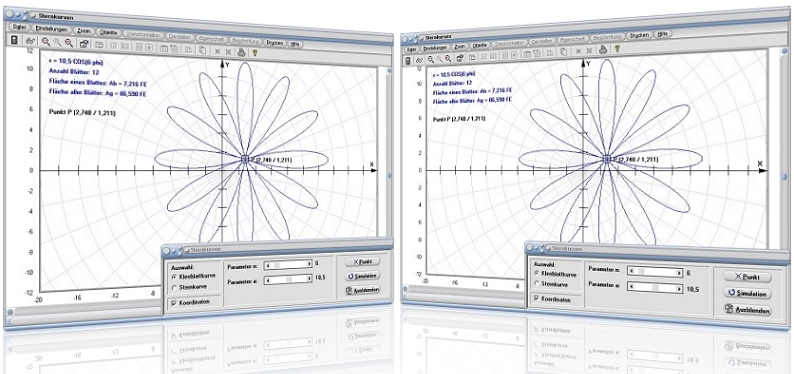Click Parameter n slider in right dialog
The height and width of the screenshot is (374, 794).
(655, 272)
